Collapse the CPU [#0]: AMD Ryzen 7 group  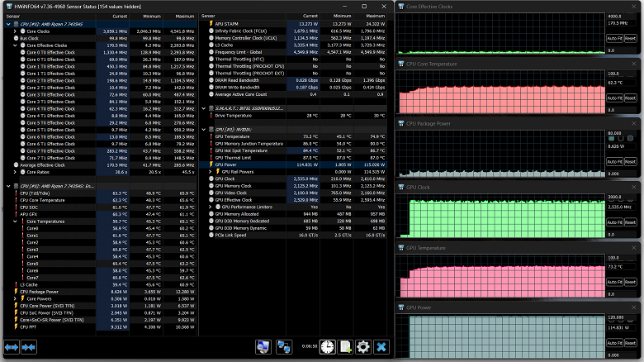pos(8,24)
